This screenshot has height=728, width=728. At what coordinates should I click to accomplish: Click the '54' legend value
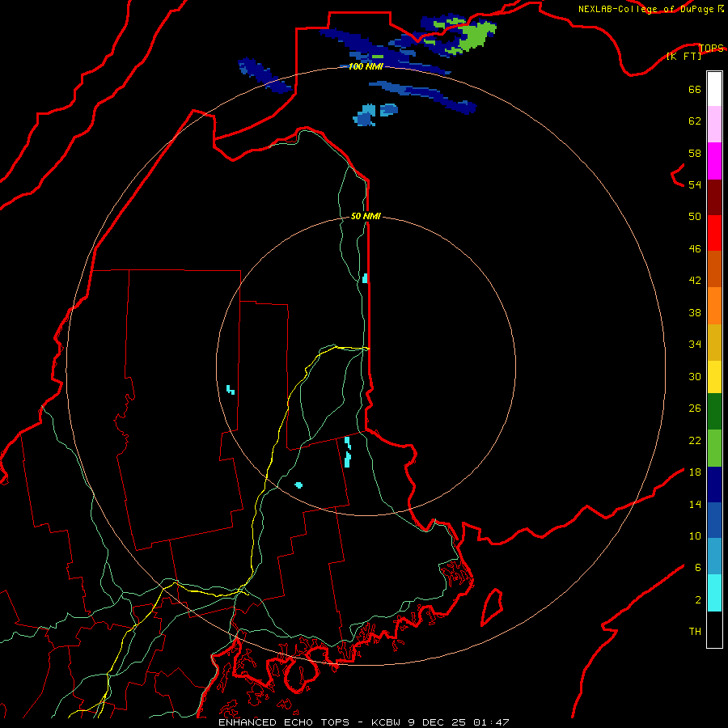pos(695,184)
